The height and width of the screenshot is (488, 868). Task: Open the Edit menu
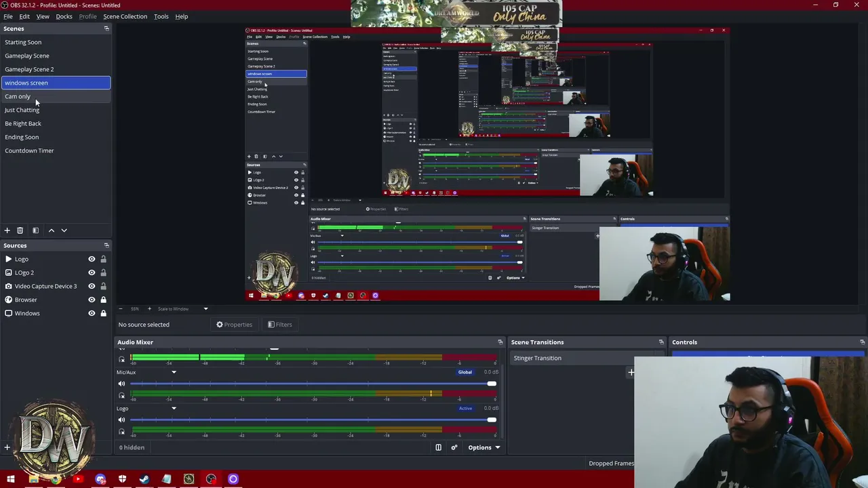pos(24,16)
